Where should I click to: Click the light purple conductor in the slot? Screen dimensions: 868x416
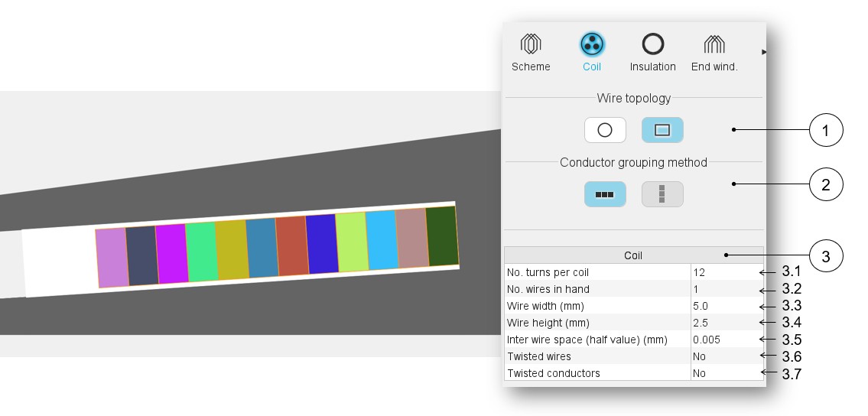click(x=112, y=258)
